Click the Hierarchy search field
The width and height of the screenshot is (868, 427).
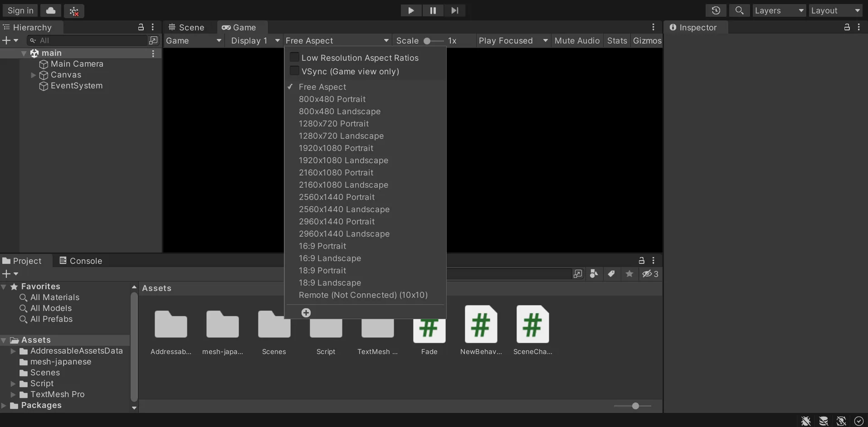click(87, 40)
